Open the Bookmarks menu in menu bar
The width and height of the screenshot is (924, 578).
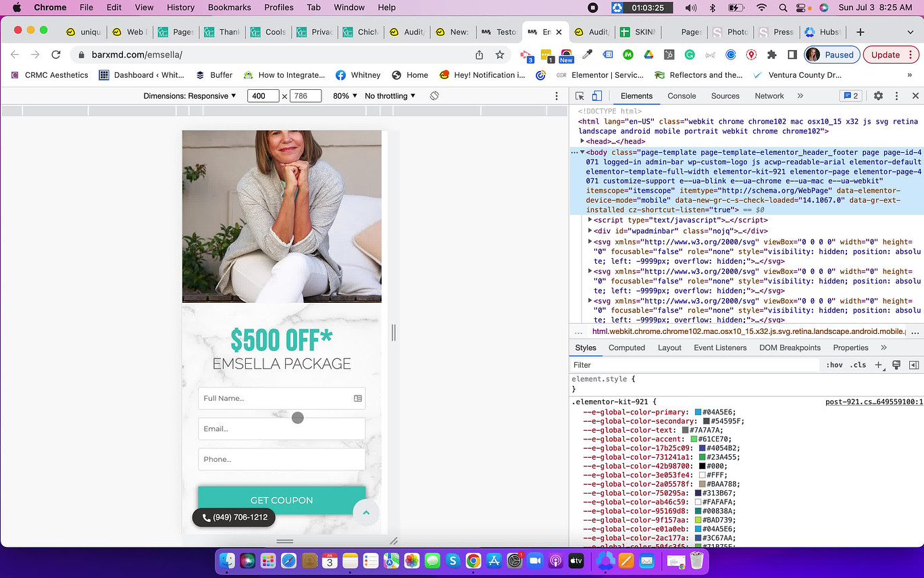[x=230, y=7]
